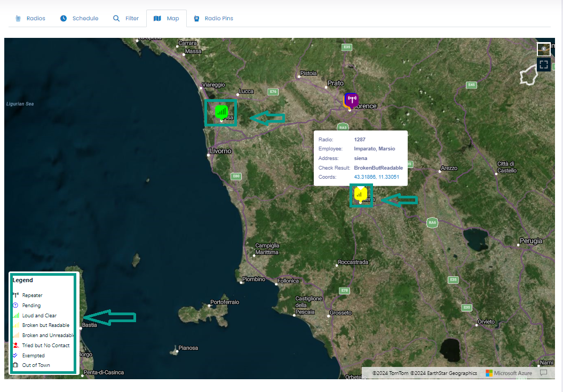Toggle fullscreen map view
The image size is (563, 392).
click(x=544, y=64)
